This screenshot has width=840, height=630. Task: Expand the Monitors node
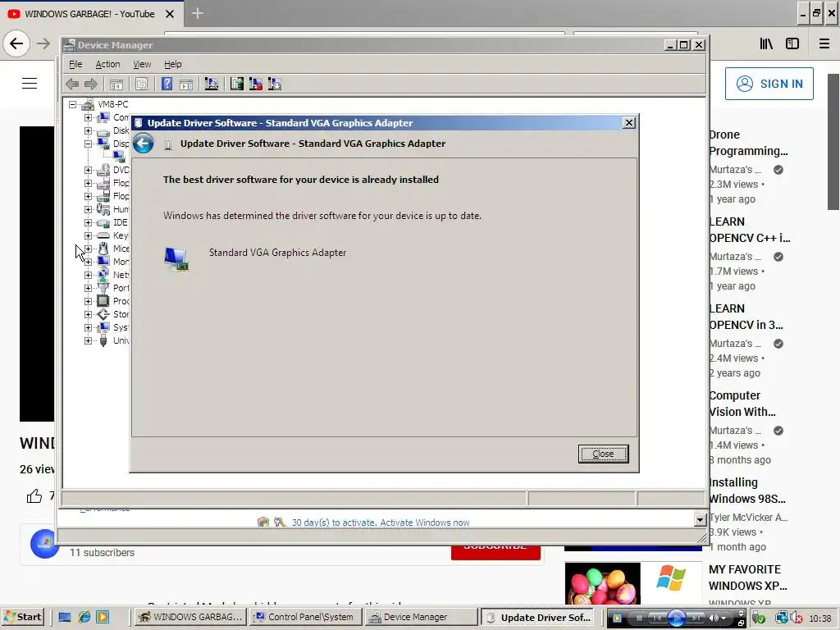tap(88, 262)
